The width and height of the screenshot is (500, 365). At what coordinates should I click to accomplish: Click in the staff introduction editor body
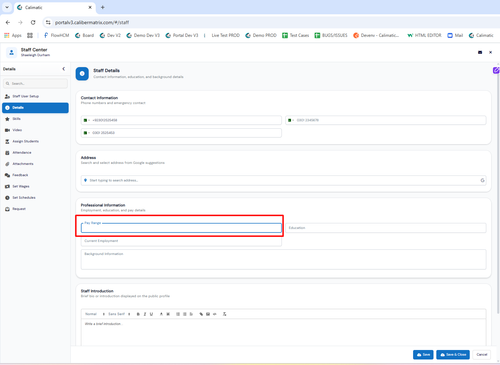(x=284, y=332)
